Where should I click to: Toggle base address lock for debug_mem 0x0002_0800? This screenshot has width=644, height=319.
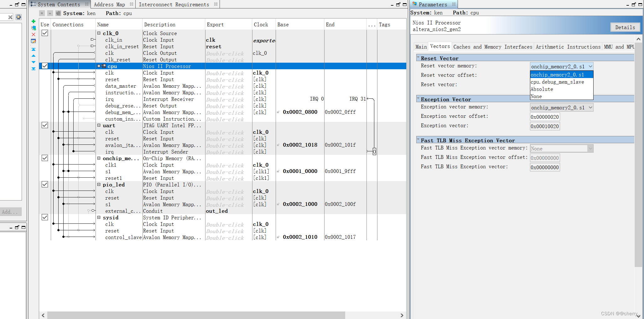coord(278,112)
